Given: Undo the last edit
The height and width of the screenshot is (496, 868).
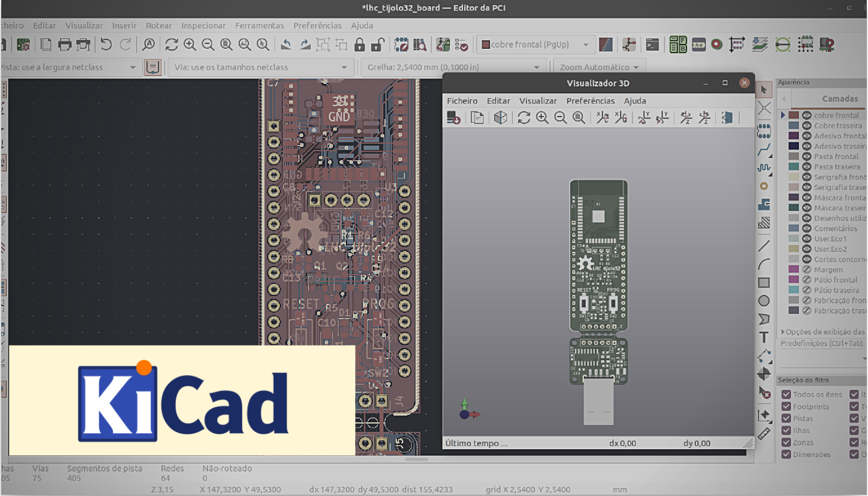Looking at the screenshot, I should (x=106, y=44).
